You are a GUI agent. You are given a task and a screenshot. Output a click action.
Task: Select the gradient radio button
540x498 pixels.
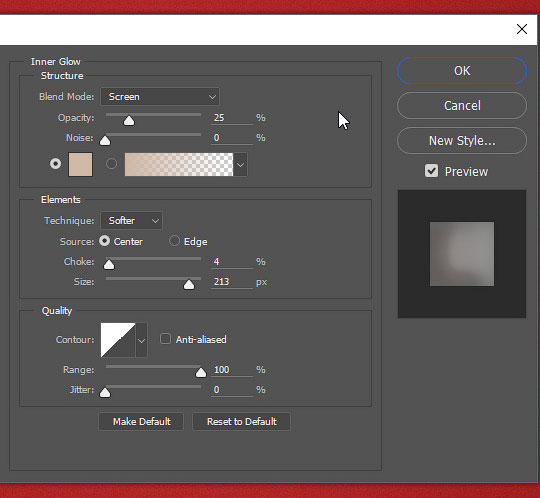tap(111, 164)
